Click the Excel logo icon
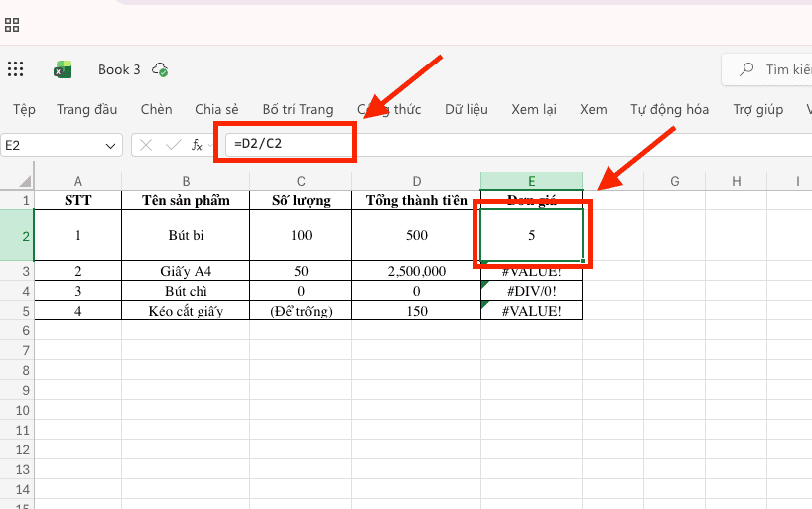 click(63, 69)
